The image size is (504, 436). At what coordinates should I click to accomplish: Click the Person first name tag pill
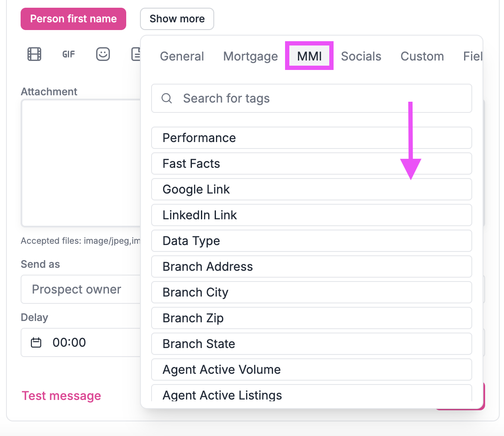pyautogui.click(x=73, y=18)
